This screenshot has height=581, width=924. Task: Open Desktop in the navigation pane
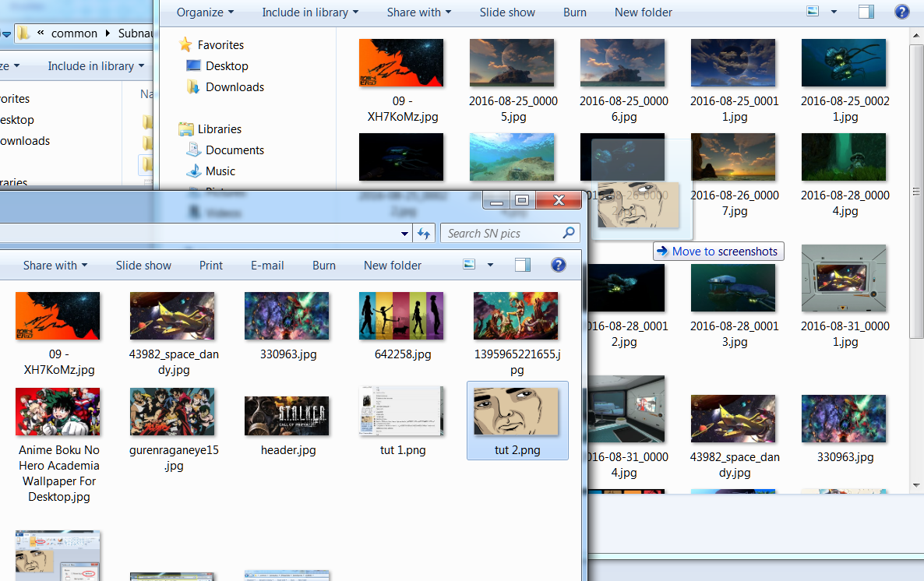[226, 66]
